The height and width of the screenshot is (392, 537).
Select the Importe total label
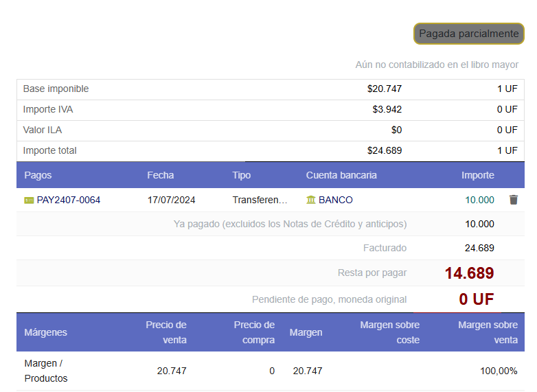click(x=50, y=150)
